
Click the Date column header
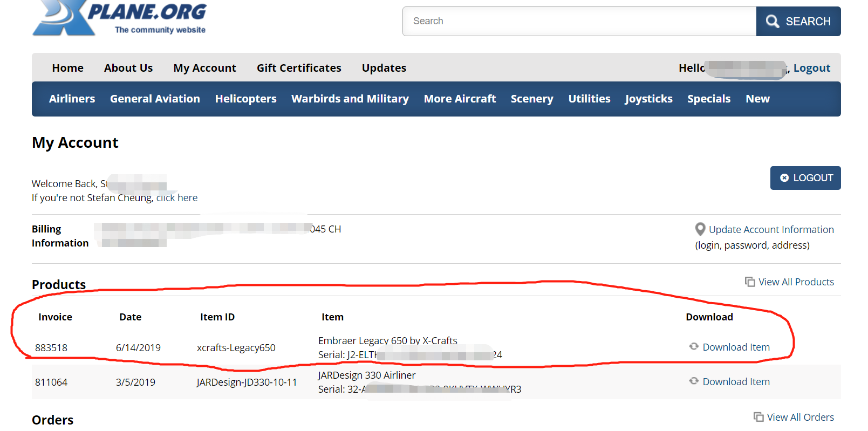coord(131,317)
